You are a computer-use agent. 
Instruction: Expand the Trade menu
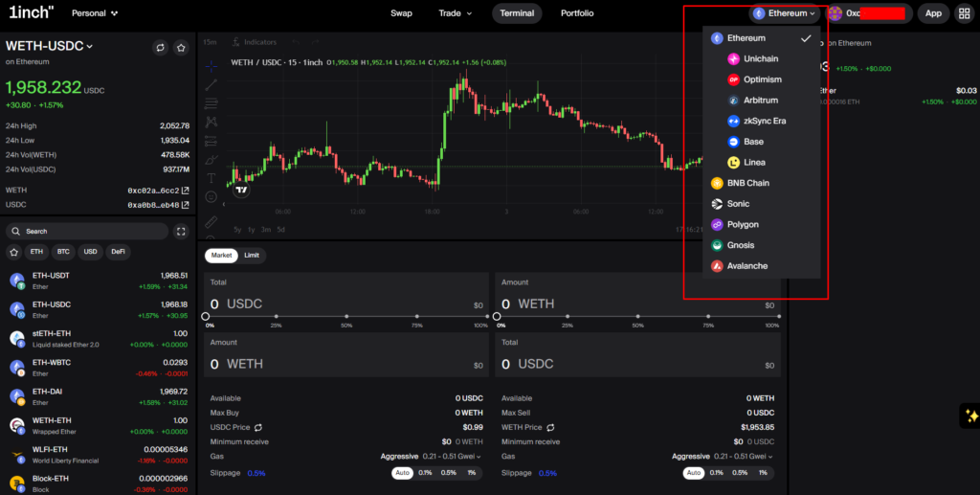point(455,13)
